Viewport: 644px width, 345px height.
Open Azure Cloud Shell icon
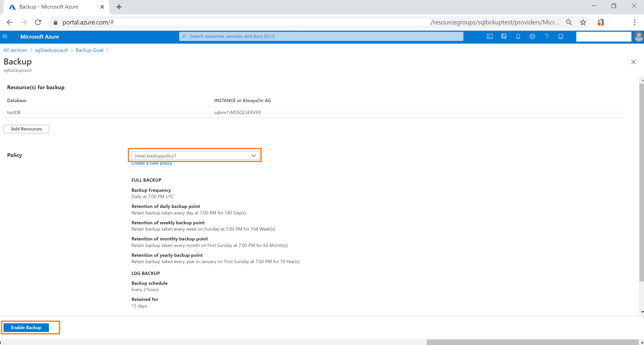click(489, 37)
